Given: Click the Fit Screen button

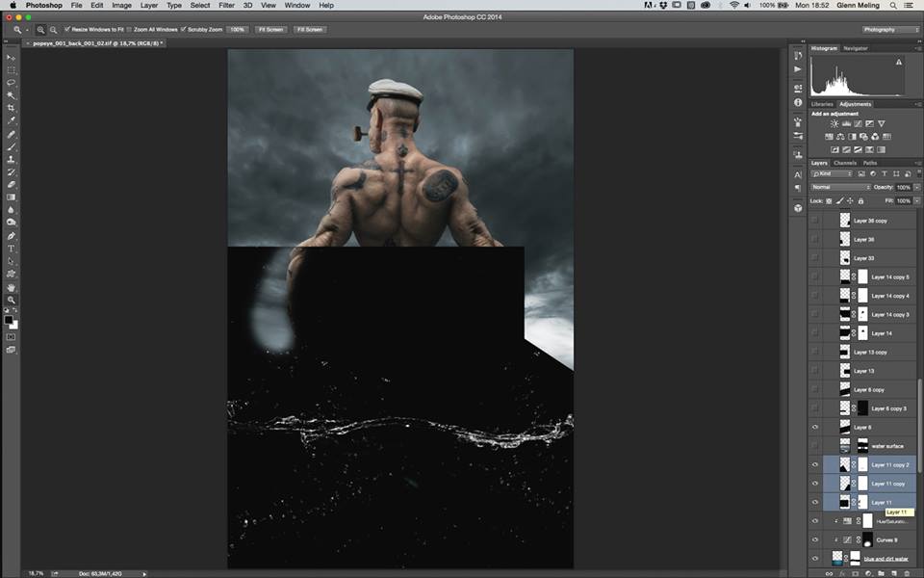Looking at the screenshot, I should click(x=270, y=30).
